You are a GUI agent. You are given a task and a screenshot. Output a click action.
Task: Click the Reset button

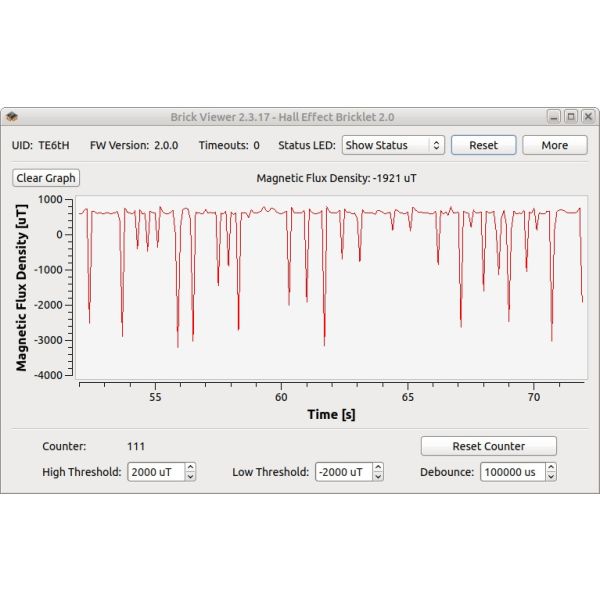click(483, 145)
